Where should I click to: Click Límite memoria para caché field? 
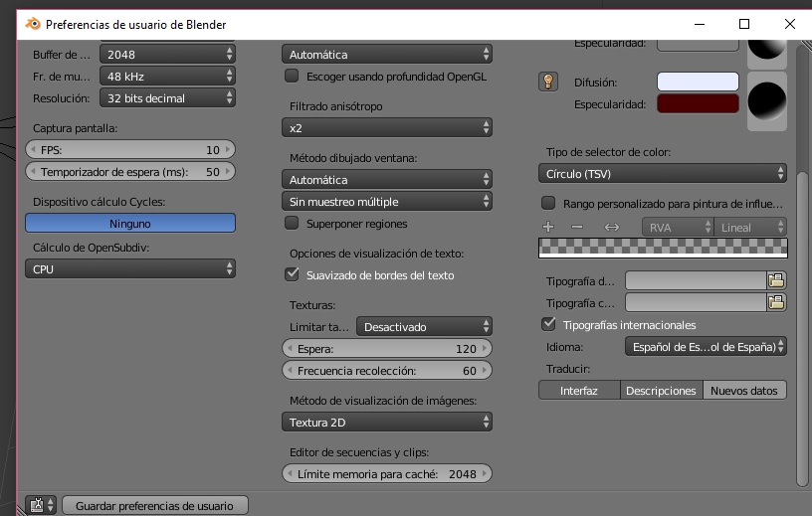pyautogui.click(x=387, y=473)
